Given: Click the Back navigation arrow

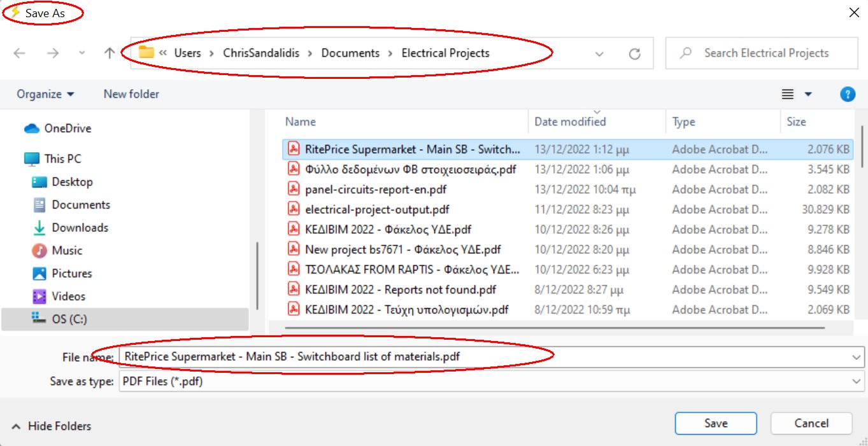Looking at the screenshot, I should point(19,53).
